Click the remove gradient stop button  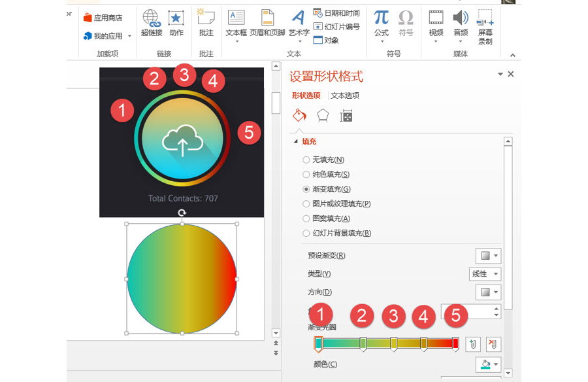(x=493, y=344)
